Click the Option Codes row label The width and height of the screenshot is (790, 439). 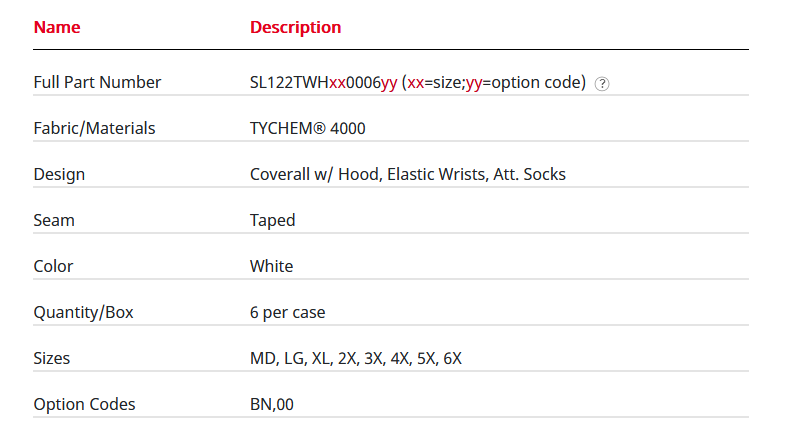(84, 404)
